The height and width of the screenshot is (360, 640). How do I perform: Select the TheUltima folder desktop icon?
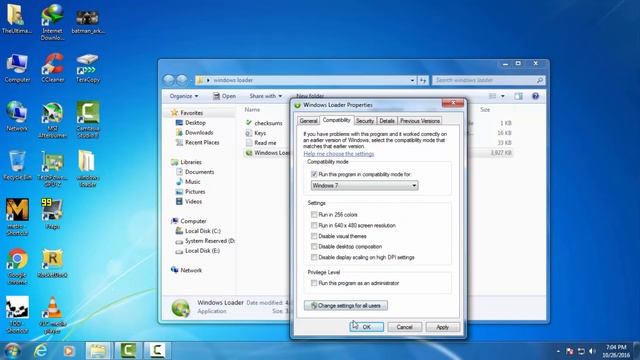point(16,19)
